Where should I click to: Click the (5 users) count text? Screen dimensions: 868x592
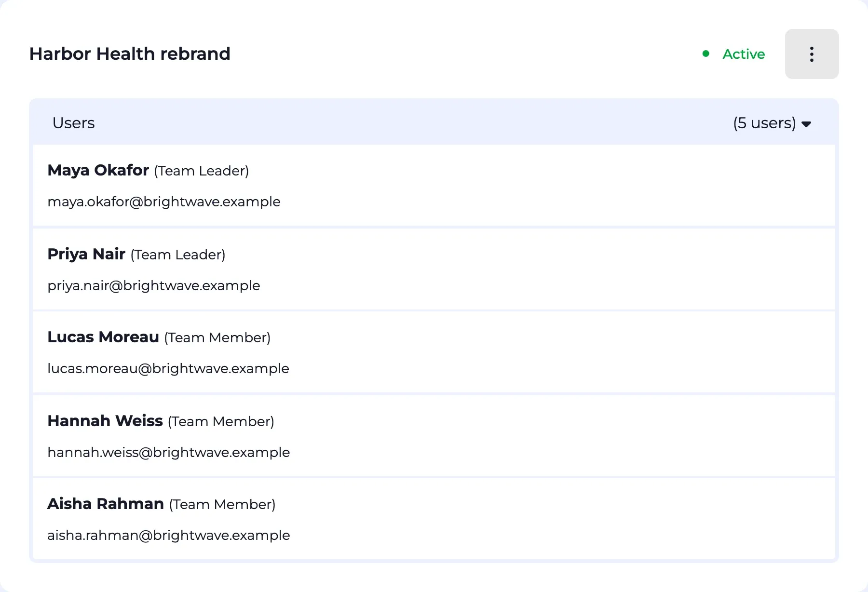pos(764,123)
